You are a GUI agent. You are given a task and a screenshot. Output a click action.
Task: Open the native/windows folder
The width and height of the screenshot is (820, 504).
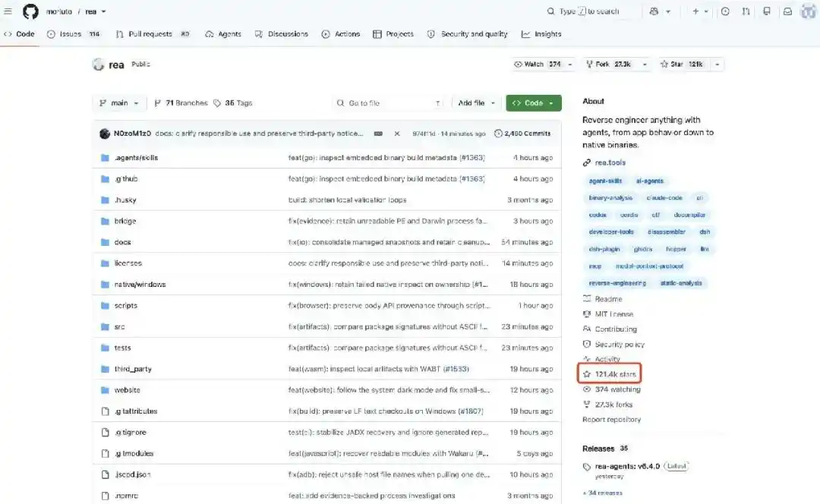pos(140,285)
